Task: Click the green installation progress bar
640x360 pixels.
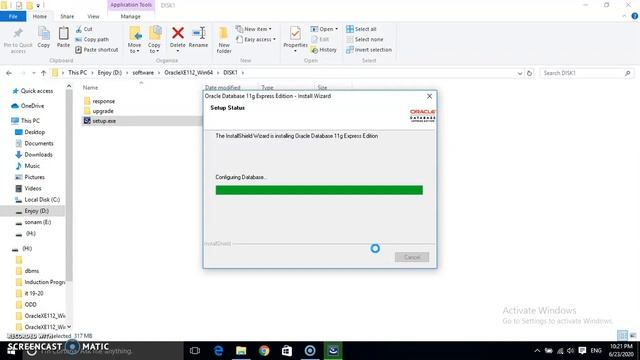Action: [x=319, y=190]
